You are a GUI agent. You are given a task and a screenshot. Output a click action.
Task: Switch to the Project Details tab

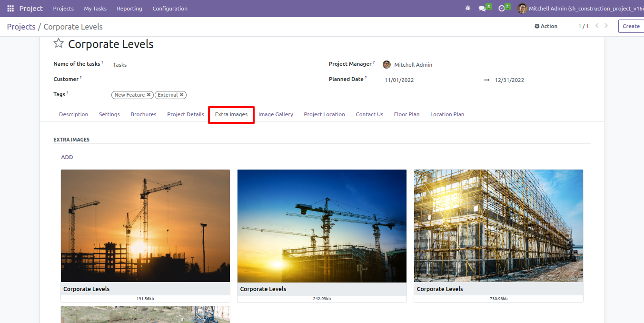pyautogui.click(x=186, y=114)
